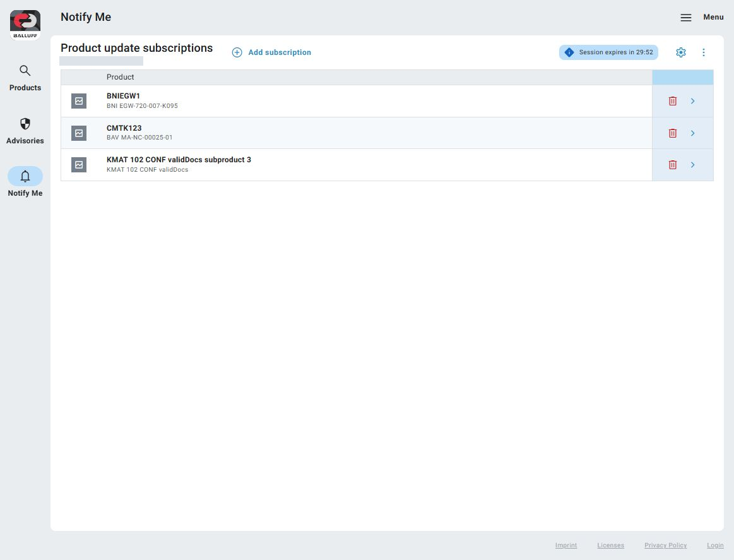Open the Imprint footer link
Viewport: 734px width, 560px height.
click(566, 545)
